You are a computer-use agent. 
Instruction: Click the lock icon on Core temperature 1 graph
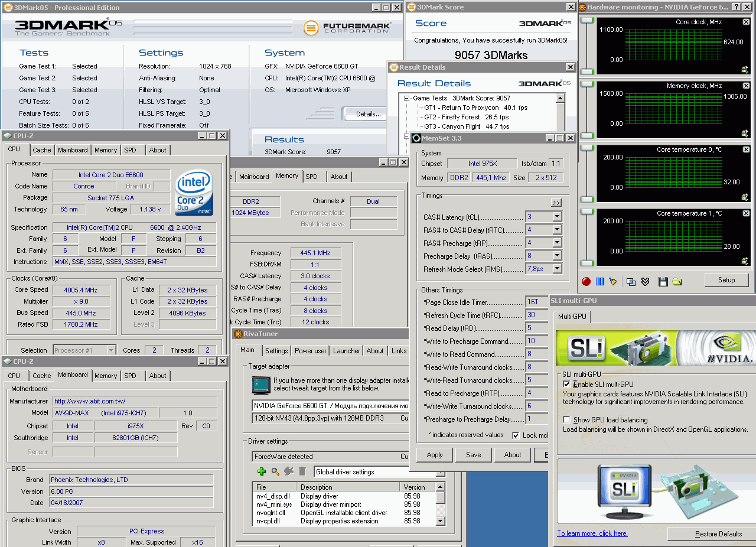pyautogui.click(x=745, y=261)
